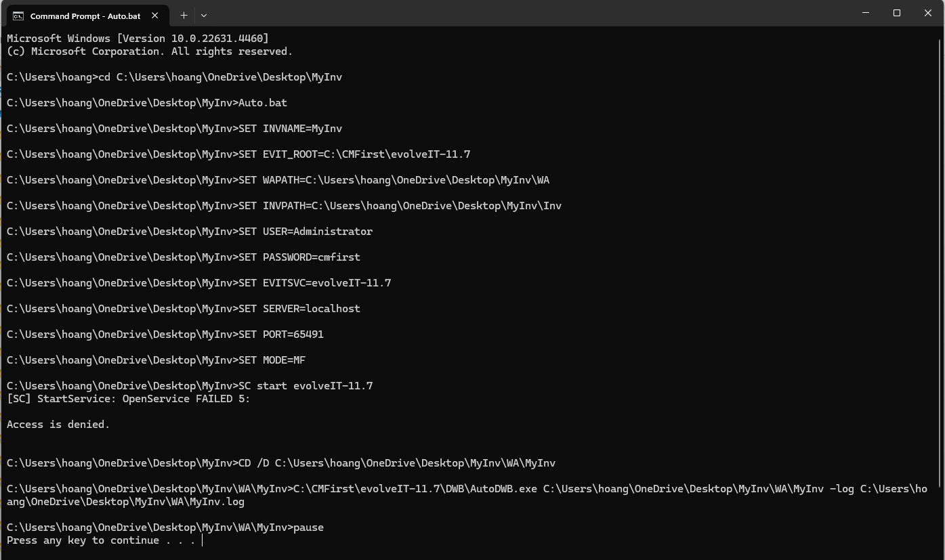Close the terminal window
Viewport: 945px width, 560px height.
tap(928, 13)
